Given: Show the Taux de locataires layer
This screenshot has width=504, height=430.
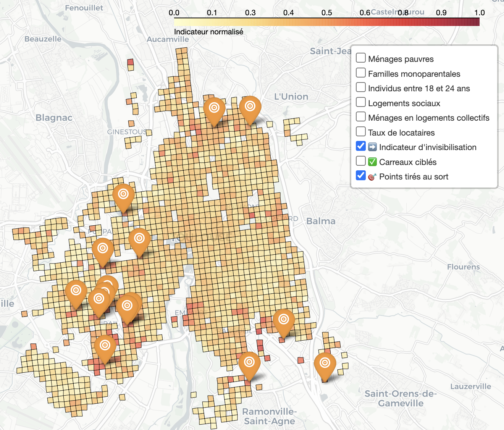Looking at the screenshot, I should pyautogui.click(x=361, y=131).
